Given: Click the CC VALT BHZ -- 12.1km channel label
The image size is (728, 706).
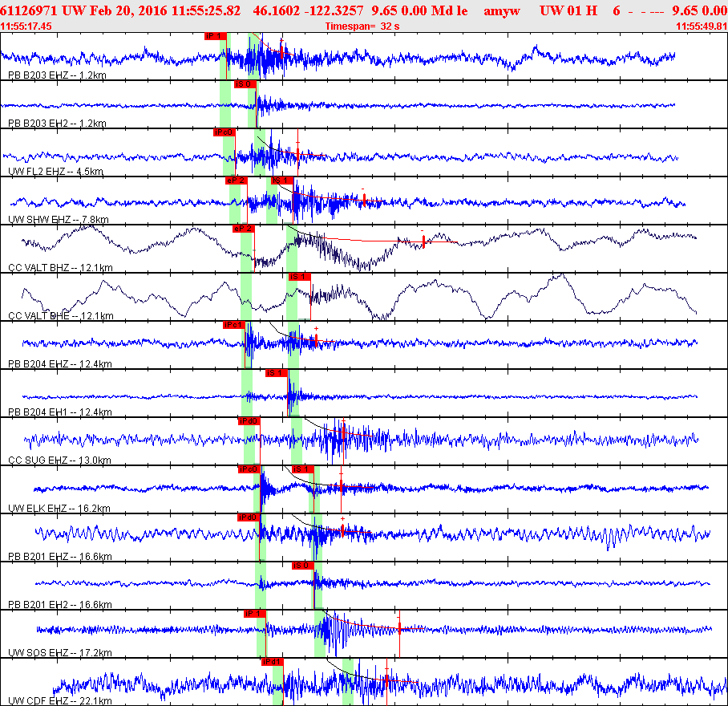Looking at the screenshot, I should 60,267.
